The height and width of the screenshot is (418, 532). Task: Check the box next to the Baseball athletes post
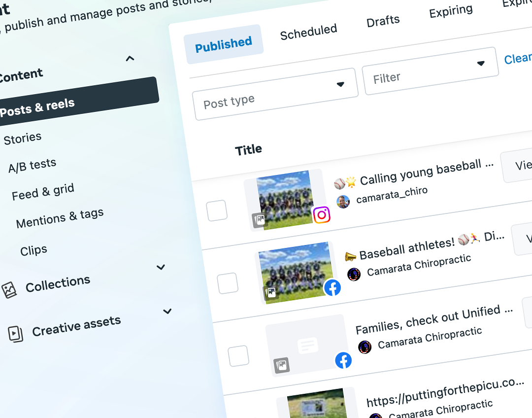tap(228, 282)
